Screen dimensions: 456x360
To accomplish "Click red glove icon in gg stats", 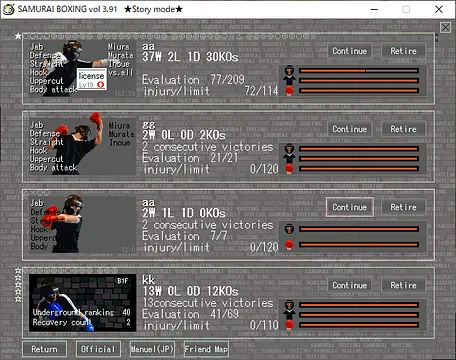I will pyautogui.click(x=289, y=169).
